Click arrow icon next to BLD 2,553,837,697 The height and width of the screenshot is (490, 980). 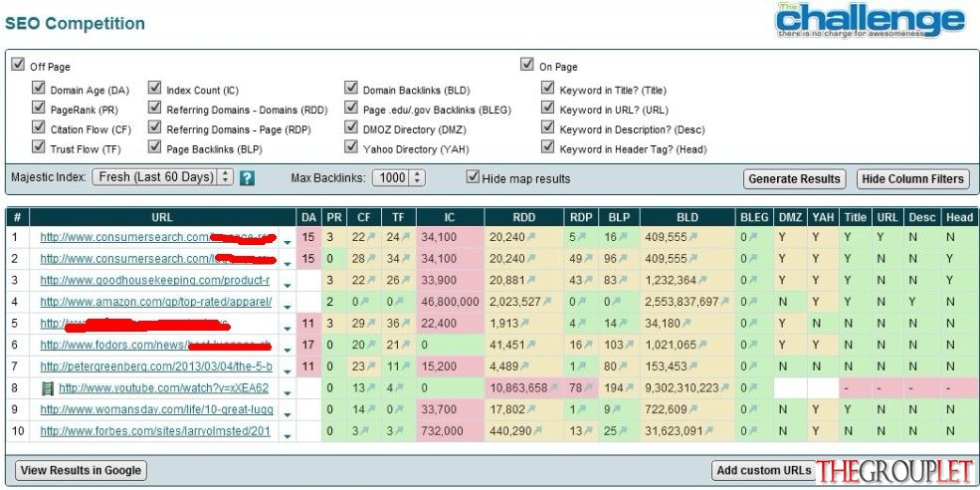(724, 302)
